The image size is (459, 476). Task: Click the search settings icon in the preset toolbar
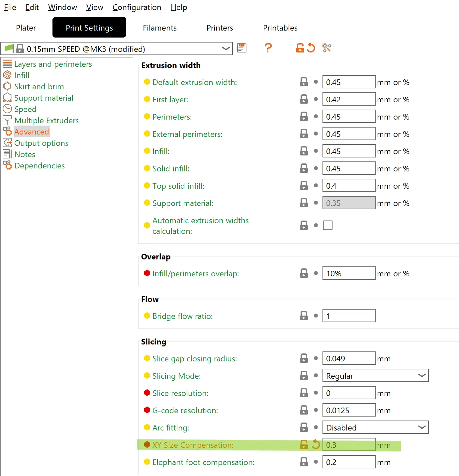[x=327, y=48]
